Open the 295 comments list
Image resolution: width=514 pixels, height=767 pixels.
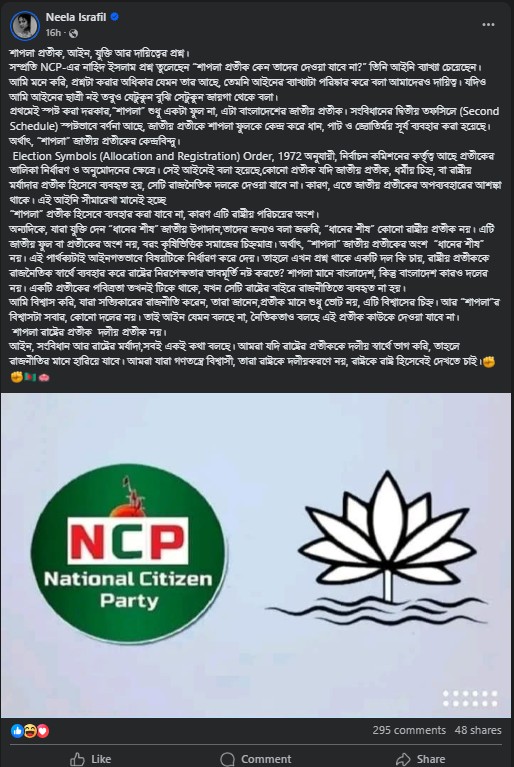pos(409,730)
